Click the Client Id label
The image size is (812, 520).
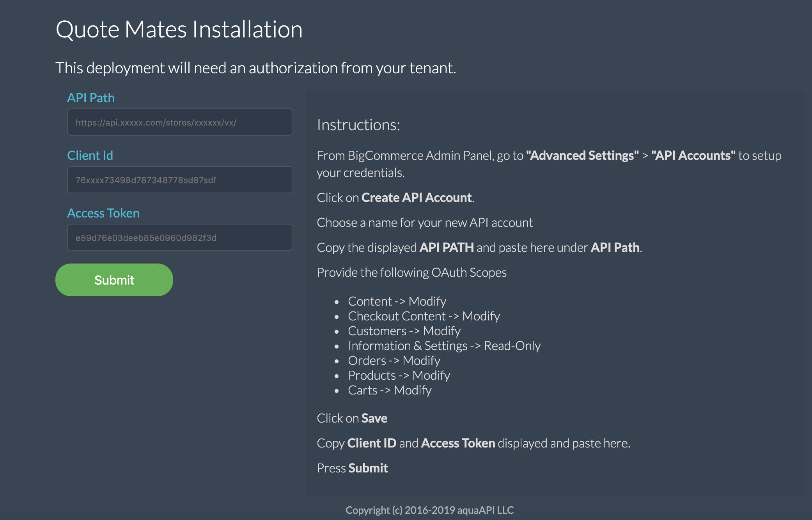(90, 156)
